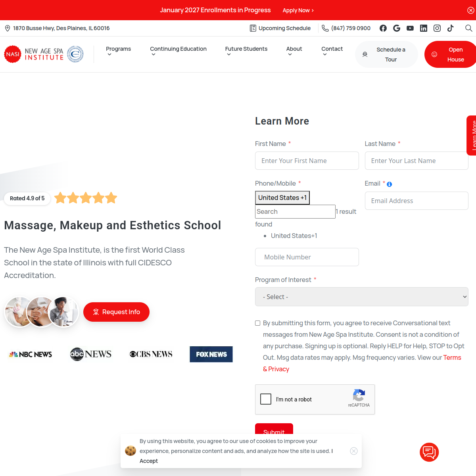Screen dimensions: 476x476
Task: Click the Schedule a Tour button
Action: (386, 54)
